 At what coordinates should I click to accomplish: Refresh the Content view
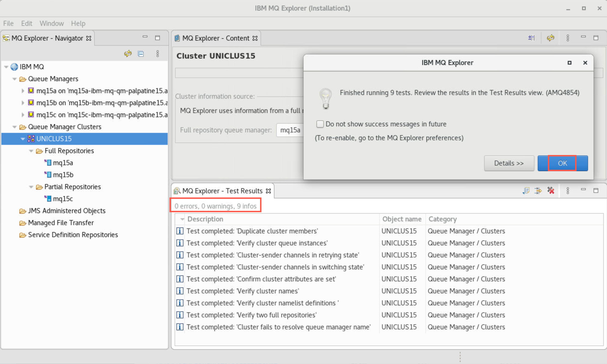pyautogui.click(x=550, y=38)
